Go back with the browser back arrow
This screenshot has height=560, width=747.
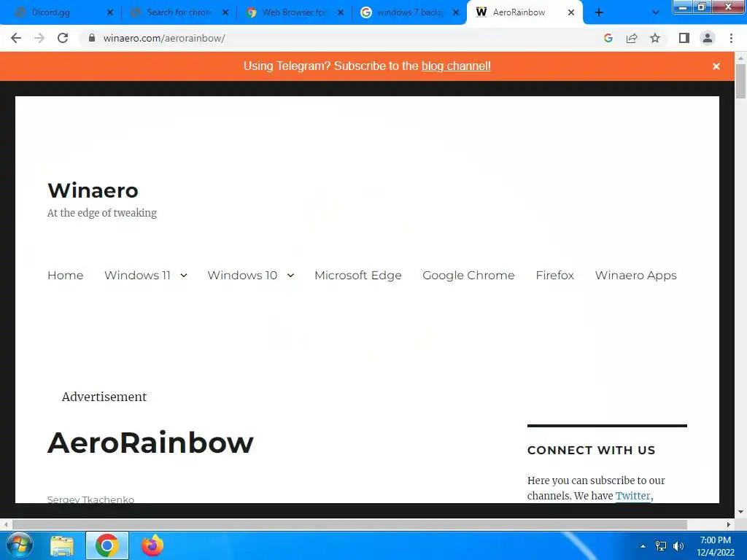(16, 38)
